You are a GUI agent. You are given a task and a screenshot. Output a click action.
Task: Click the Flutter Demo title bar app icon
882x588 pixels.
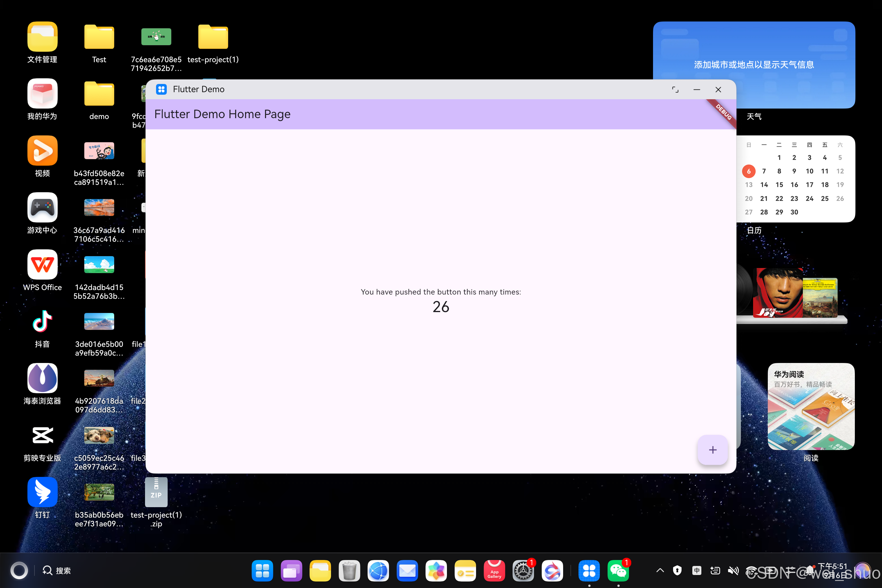[x=161, y=89]
